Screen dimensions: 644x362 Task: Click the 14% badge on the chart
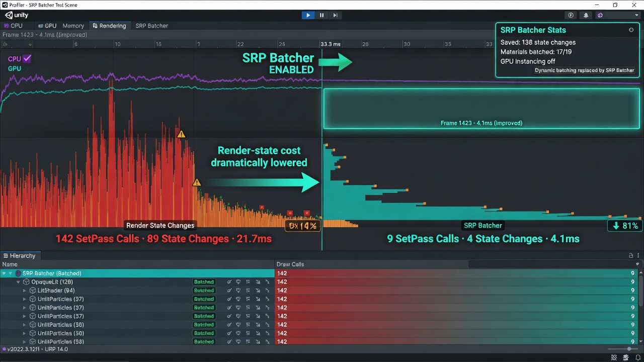coord(302,226)
